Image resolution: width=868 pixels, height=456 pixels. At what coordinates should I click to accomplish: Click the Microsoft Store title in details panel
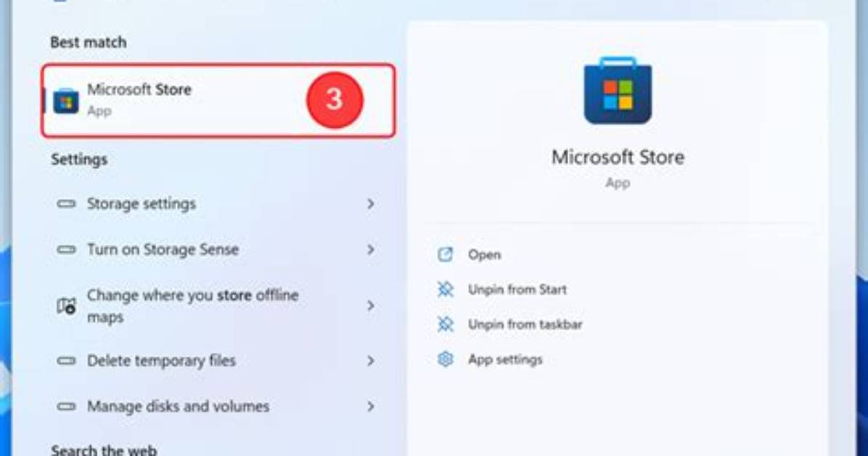click(618, 158)
